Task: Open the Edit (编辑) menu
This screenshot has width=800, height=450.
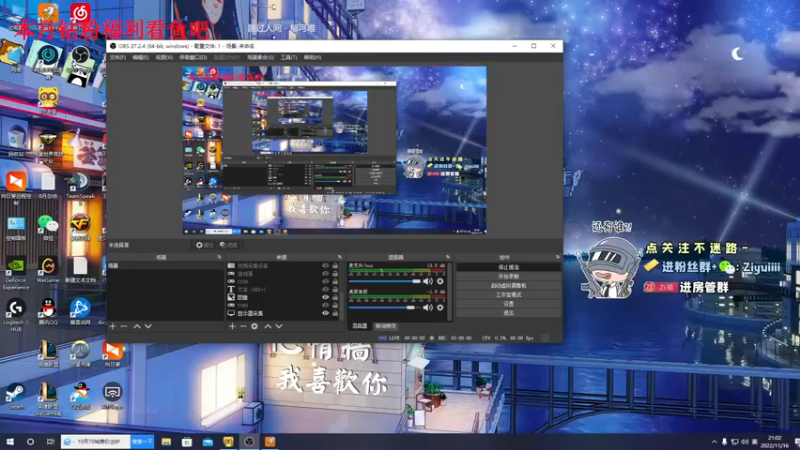Action: [x=140, y=58]
